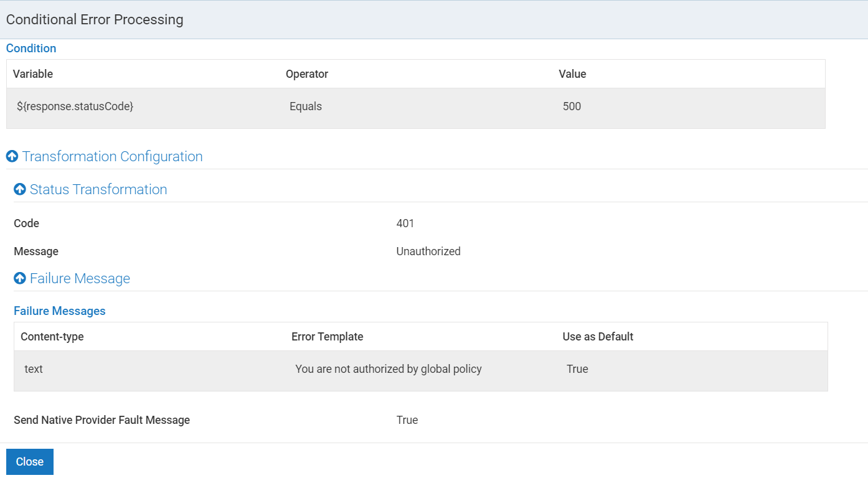Select the status code value 401
The width and height of the screenshot is (868, 483).
(x=404, y=223)
